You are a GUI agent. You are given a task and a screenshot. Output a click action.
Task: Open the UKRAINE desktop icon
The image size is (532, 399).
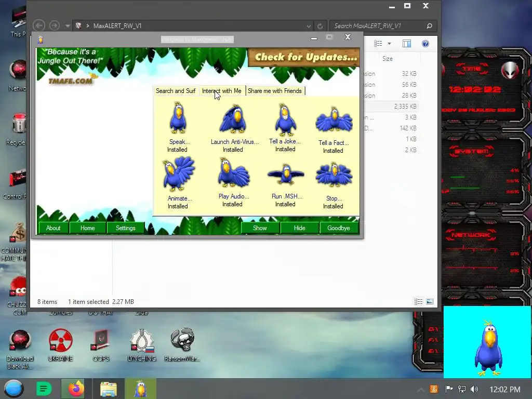[x=60, y=344]
